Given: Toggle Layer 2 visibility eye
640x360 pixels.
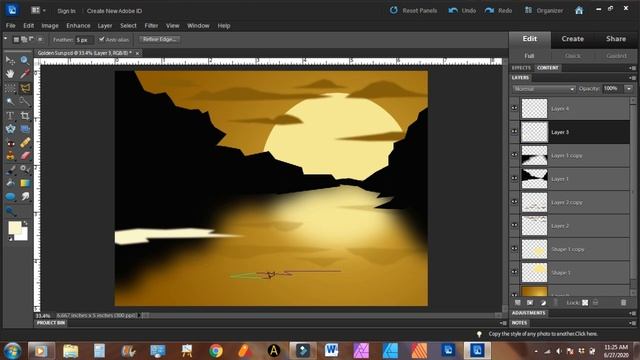Looking at the screenshot, I should [x=514, y=225].
